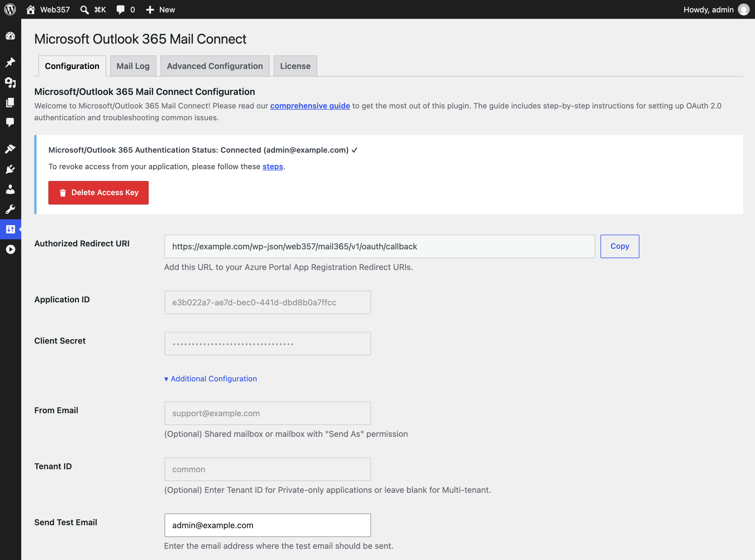Click the From Email field
755x560 pixels.
pos(267,413)
